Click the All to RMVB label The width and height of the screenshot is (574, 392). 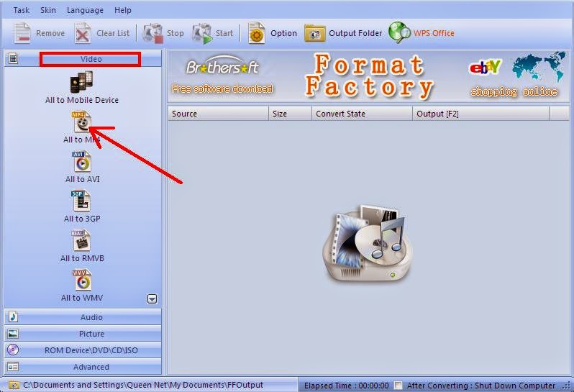pyautogui.click(x=83, y=258)
